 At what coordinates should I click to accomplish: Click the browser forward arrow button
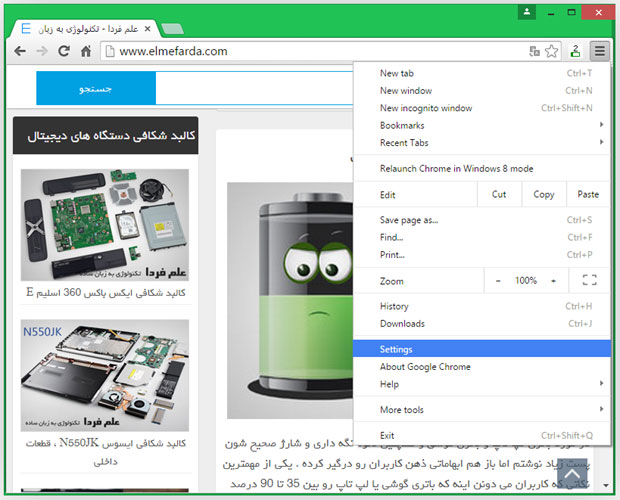click(41, 51)
